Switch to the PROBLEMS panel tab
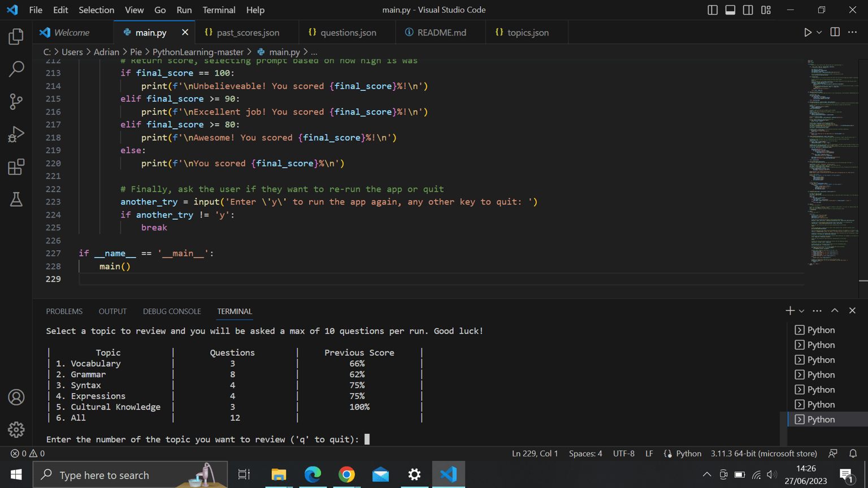 pos(64,311)
